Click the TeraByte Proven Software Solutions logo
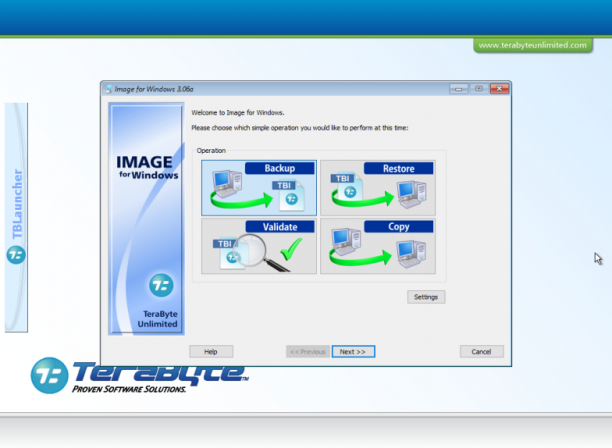 point(139,375)
